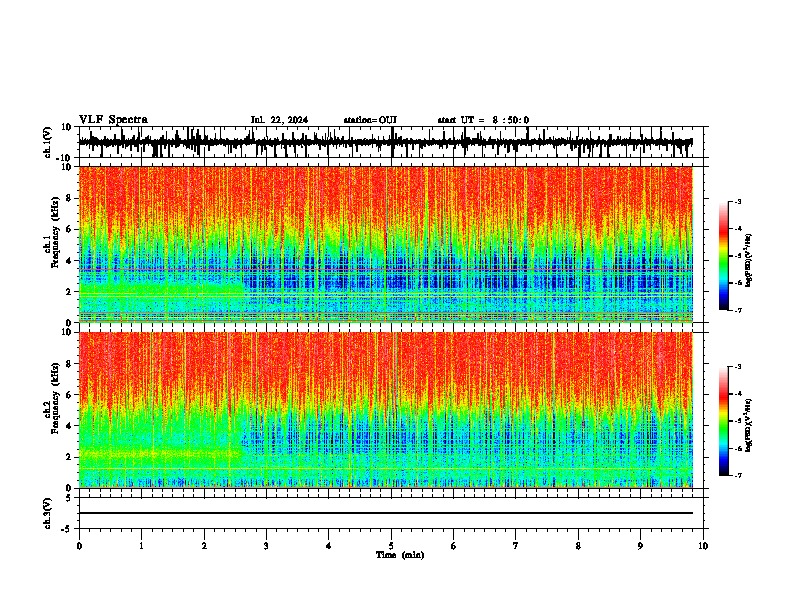Image resolution: width=792 pixels, height=612 pixels.
Task: Click the time axis tick label "8"
Action: 578,546
